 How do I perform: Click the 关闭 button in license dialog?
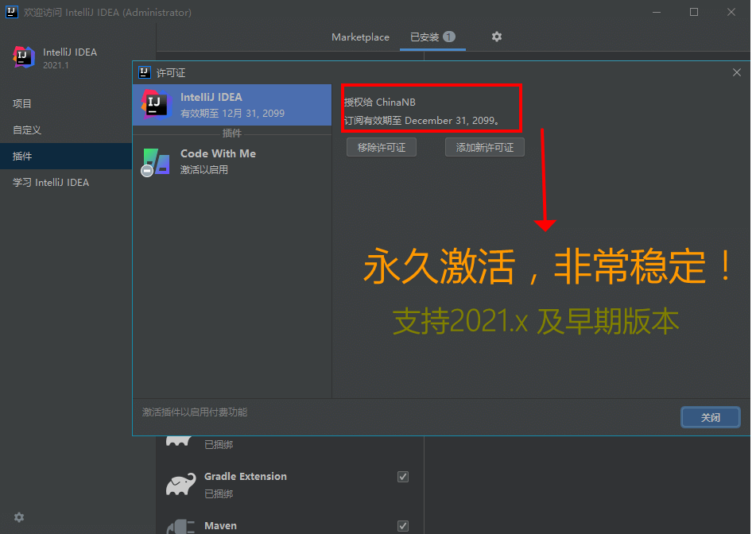(710, 417)
